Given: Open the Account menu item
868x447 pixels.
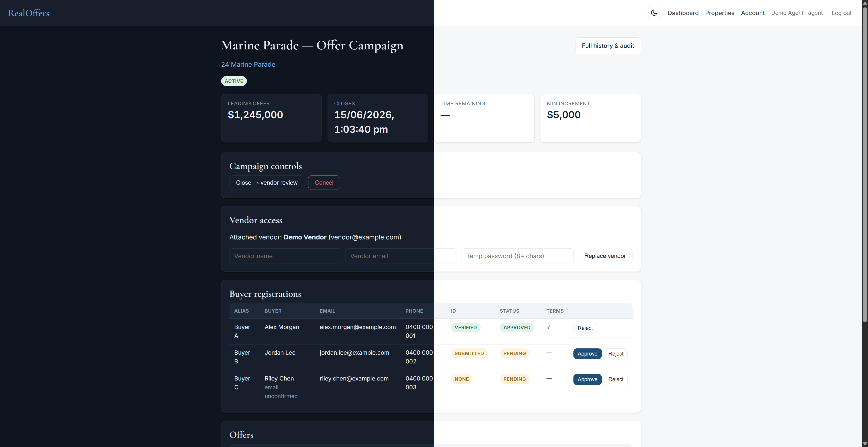Looking at the screenshot, I should click(x=752, y=13).
